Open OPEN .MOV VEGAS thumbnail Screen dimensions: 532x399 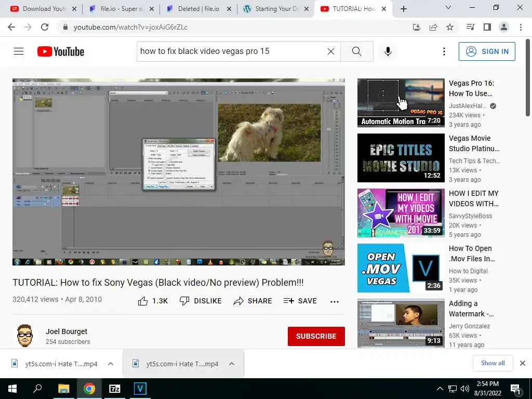point(401,268)
